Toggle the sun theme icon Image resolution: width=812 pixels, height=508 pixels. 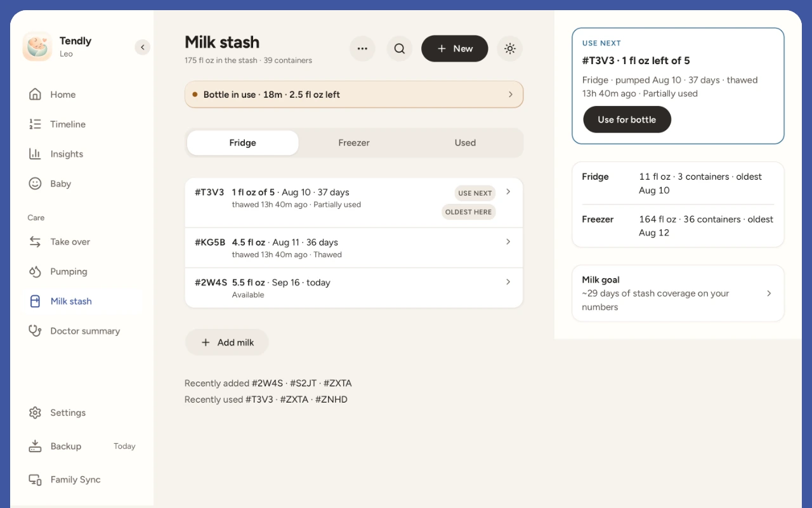click(x=510, y=49)
